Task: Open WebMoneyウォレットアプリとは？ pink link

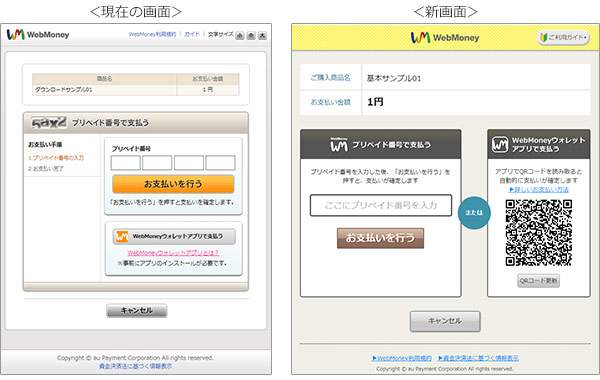Action: coord(173,253)
